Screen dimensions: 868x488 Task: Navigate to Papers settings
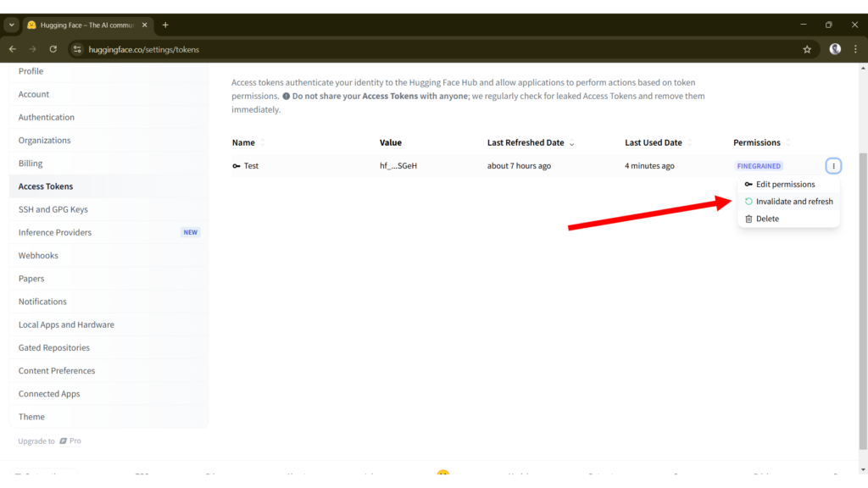109,279
